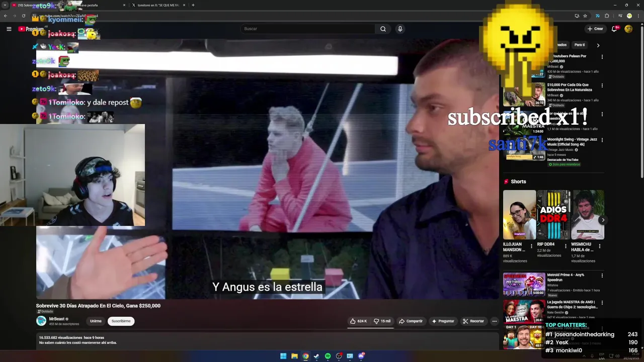Focus the Buscar search field
Viewport: 644px width, 362px height.
[x=307, y=29]
